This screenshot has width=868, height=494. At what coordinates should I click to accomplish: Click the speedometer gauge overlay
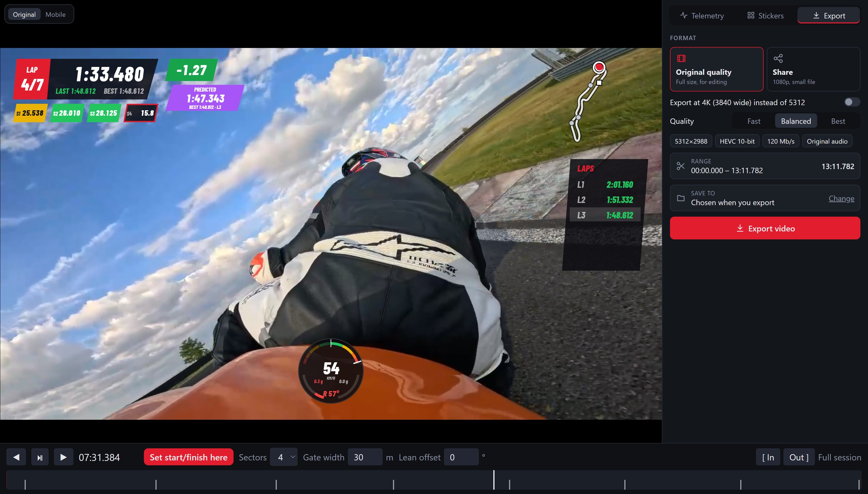point(331,371)
